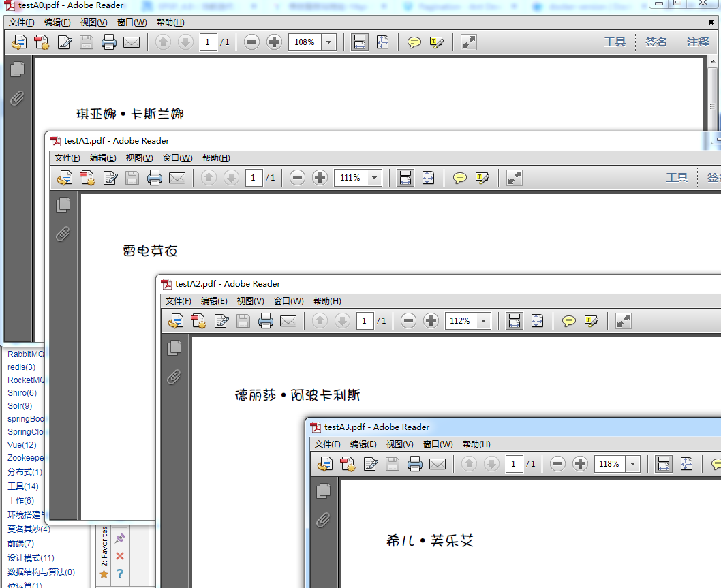Click Zoom out minus in testA2.pdf window
Viewport: 721px width, 588px height.
coord(408,321)
